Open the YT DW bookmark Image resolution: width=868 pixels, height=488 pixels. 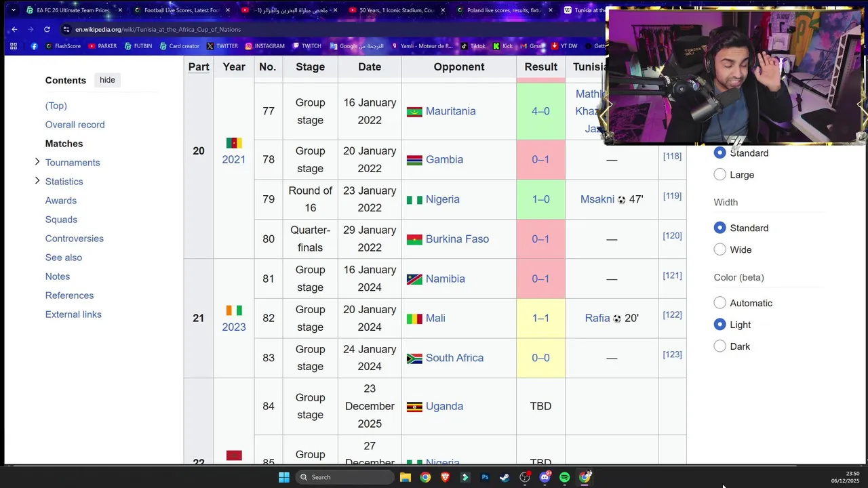click(564, 46)
